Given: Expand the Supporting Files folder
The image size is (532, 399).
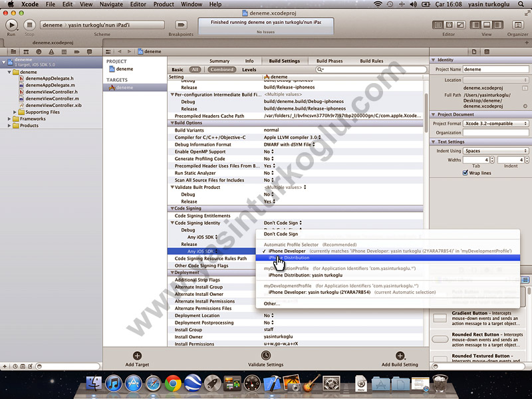Looking at the screenshot, I should [15, 112].
